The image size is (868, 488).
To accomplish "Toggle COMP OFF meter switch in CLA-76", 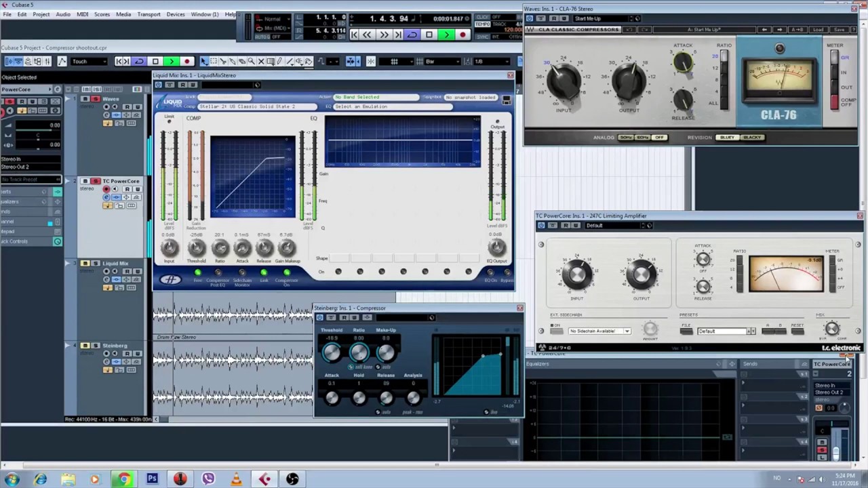I will click(x=835, y=102).
